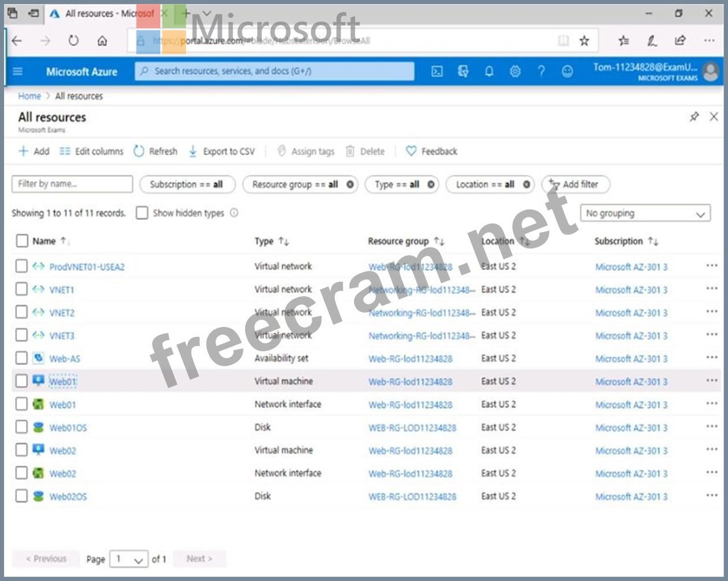Open the Resource group filter pill
Screen dimensions: 728x581
(300, 185)
